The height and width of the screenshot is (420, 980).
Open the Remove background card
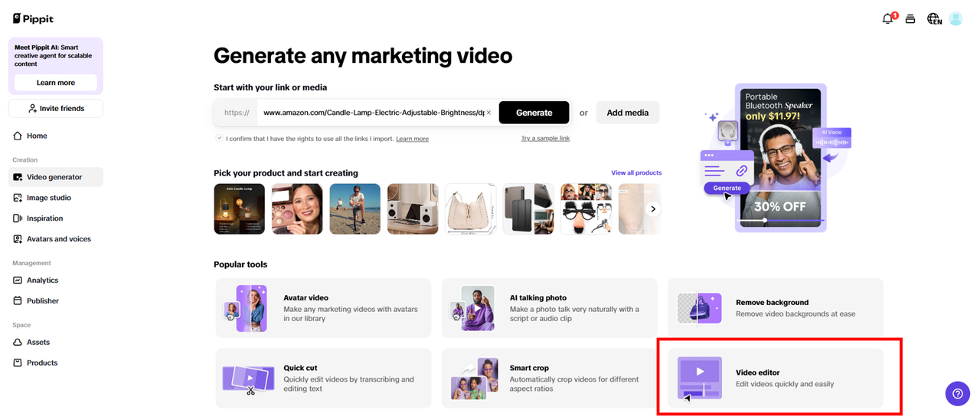776,308
